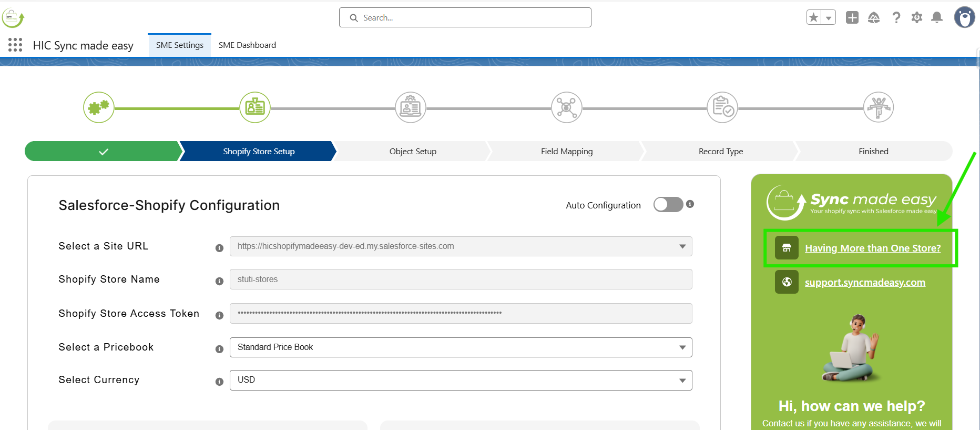Click the info icon beside Shopify Store Name
Image resolution: width=980 pixels, height=430 pixels.
coord(219,282)
